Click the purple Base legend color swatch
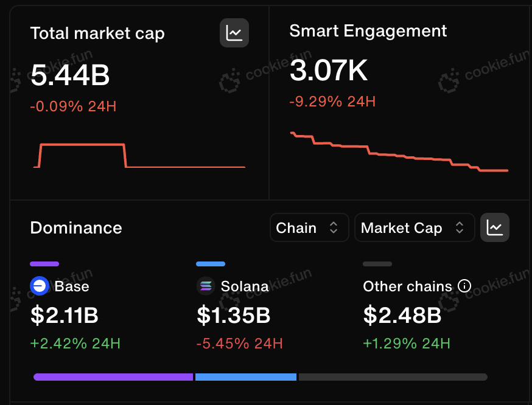This screenshot has width=532, height=405. (x=44, y=264)
